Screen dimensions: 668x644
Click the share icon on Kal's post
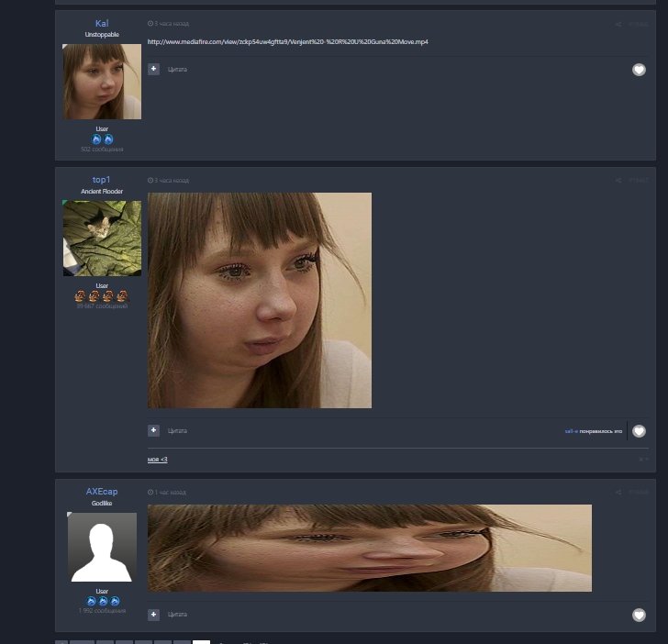618,25
